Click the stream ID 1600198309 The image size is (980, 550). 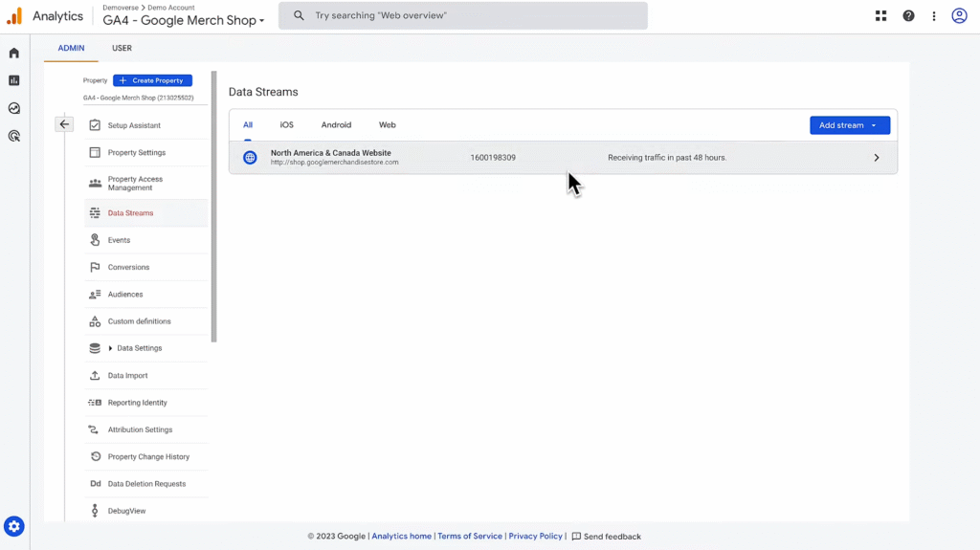[x=493, y=158]
